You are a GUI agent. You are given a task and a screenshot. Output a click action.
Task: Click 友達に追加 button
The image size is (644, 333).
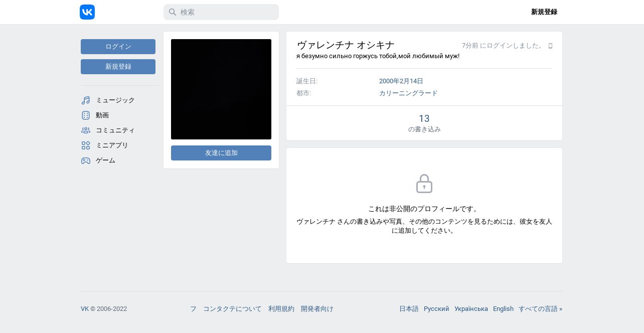221,153
